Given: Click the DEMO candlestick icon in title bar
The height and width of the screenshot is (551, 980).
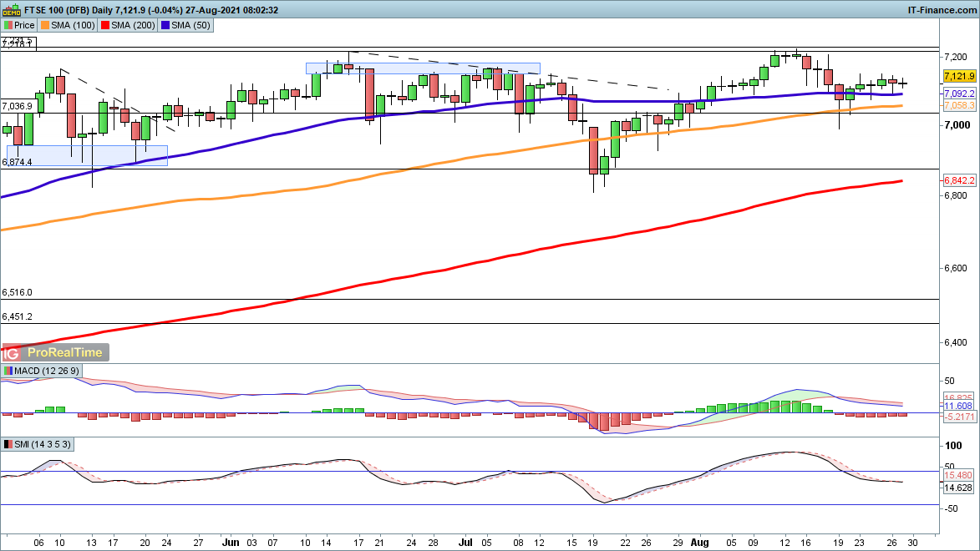Looking at the screenshot, I should click(13, 10).
